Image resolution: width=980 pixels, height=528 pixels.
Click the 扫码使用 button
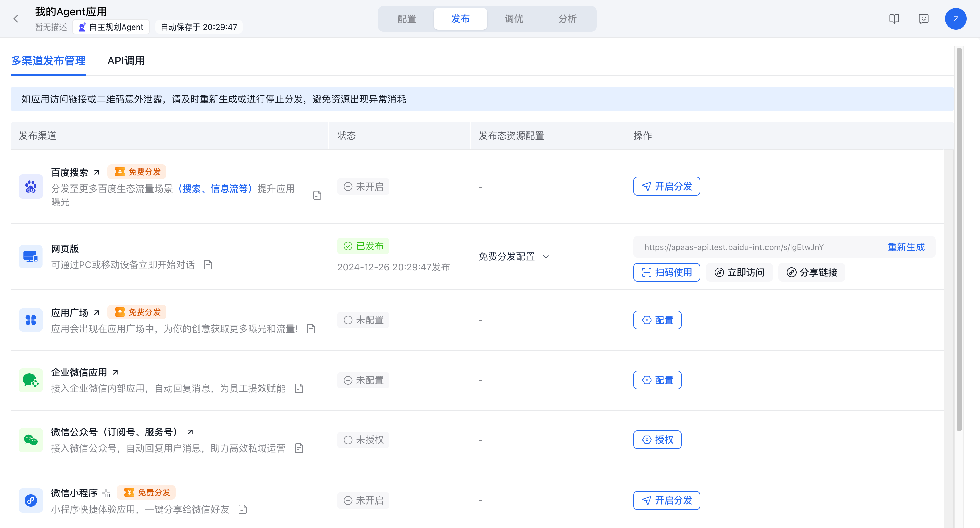coord(667,273)
